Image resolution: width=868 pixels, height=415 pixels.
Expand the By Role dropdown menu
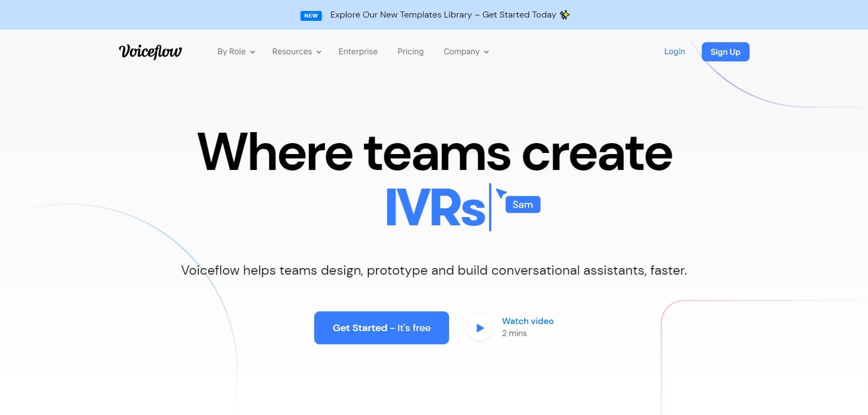click(x=236, y=52)
